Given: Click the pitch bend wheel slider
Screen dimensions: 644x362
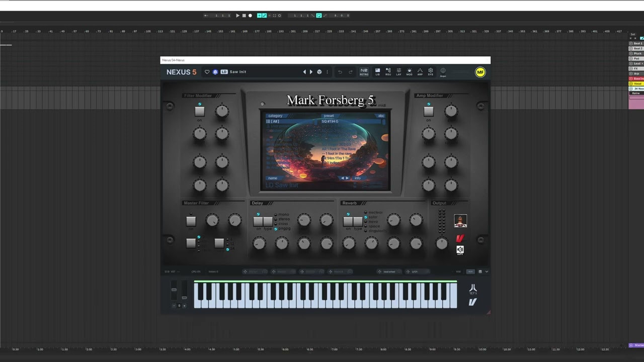Looking at the screenshot, I should pos(174,291).
